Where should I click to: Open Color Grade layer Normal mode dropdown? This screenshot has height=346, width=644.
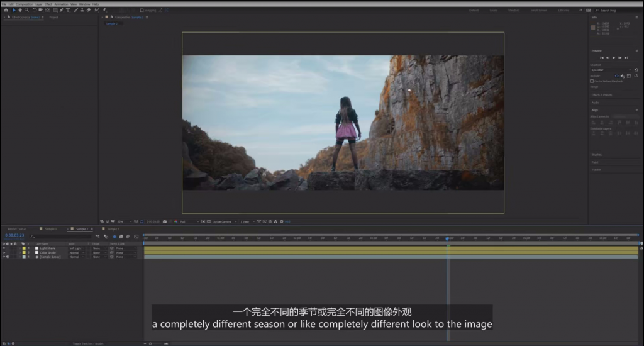(77, 252)
